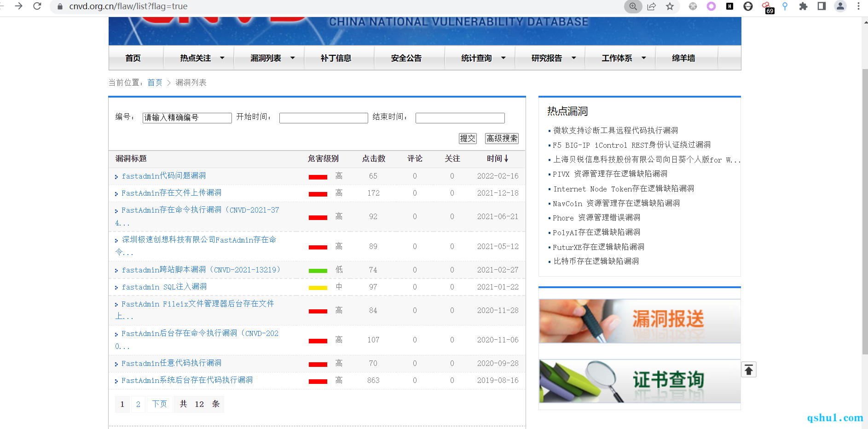This screenshot has width=868, height=429.
Task: Open FastAdmin存在文件上传漏洞 entry
Action: (171, 193)
